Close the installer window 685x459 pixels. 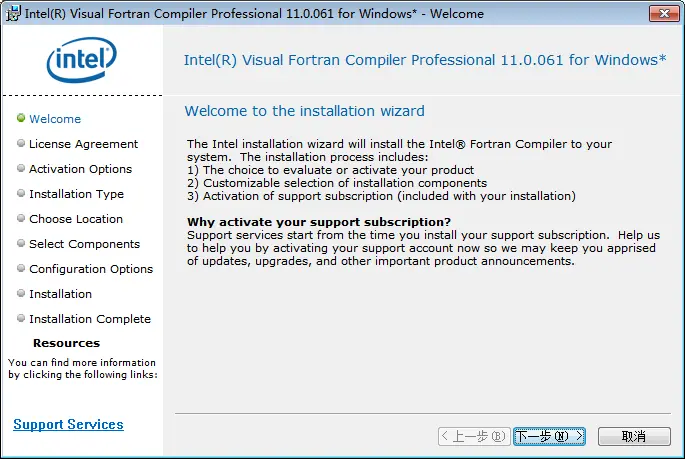pos(664,14)
